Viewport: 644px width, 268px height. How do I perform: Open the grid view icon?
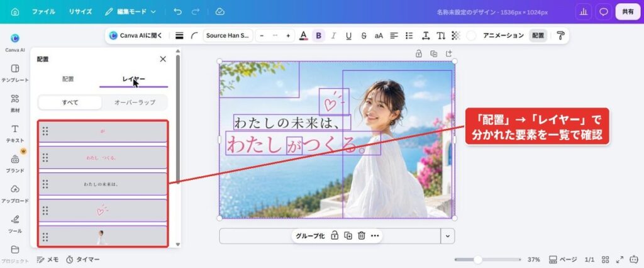coord(606,260)
